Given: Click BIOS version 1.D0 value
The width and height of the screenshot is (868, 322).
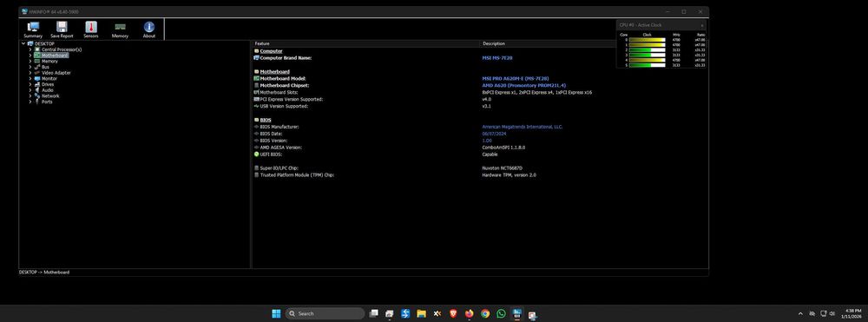Looking at the screenshot, I should pos(487,141).
